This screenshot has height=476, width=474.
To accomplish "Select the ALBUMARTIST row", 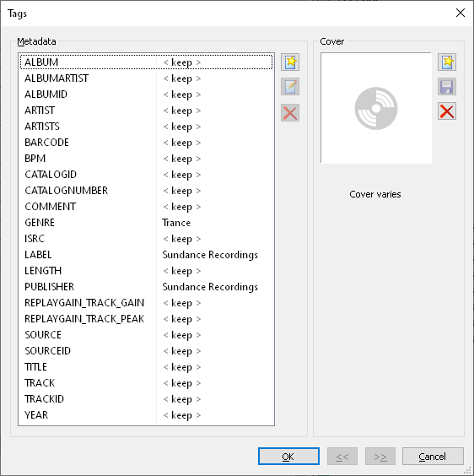I will [146, 78].
